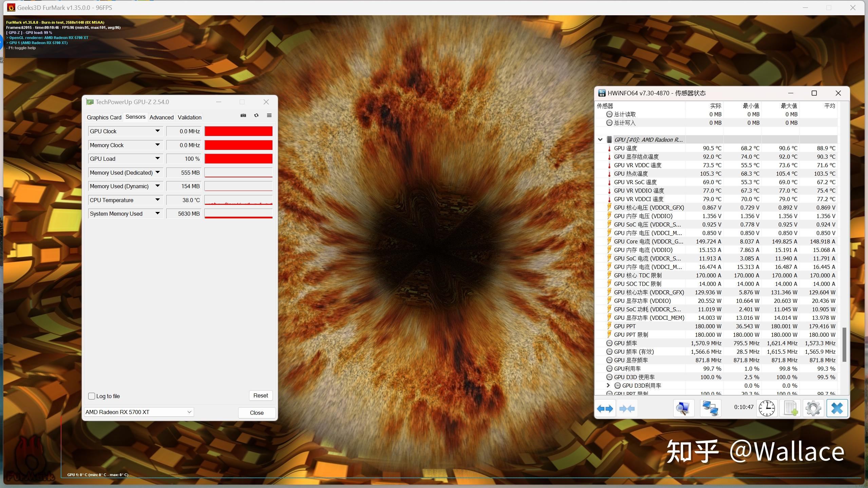Image resolution: width=868 pixels, height=488 pixels.
Task: Select AMD Radeon RX 5700 XT from dropdown
Action: (x=138, y=412)
